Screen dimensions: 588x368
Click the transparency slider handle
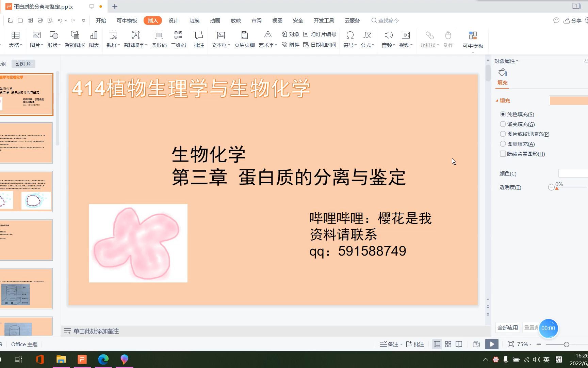(557, 188)
